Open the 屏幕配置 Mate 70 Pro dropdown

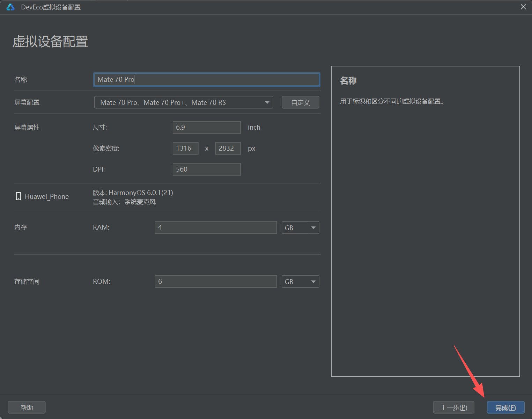tap(184, 102)
